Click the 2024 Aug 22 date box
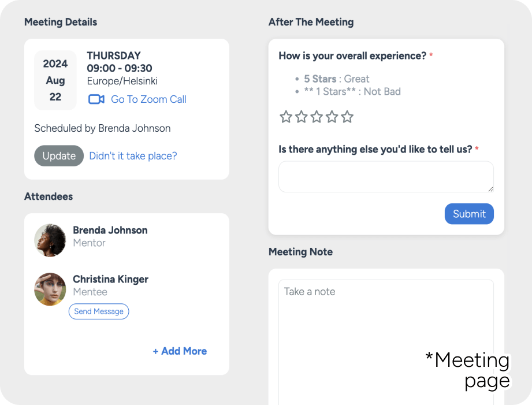The width and height of the screenshot is (532, 405). [x=55, y=80]
